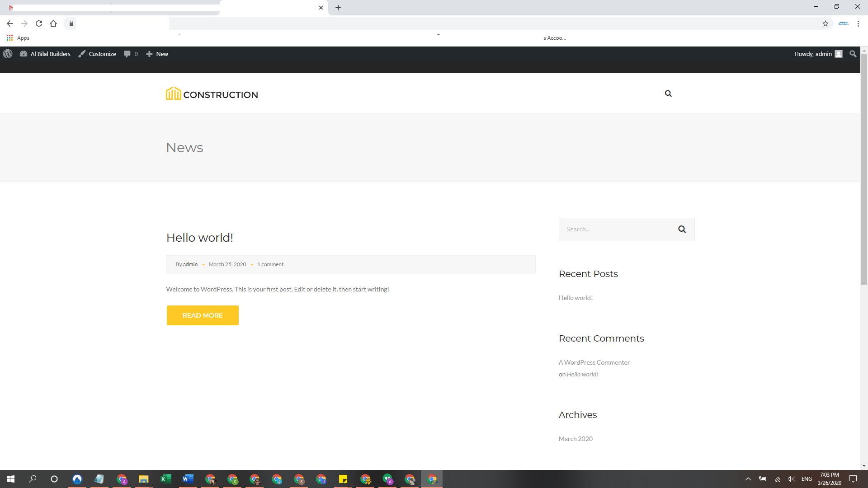Go to browser home page icon

(53, 23)
